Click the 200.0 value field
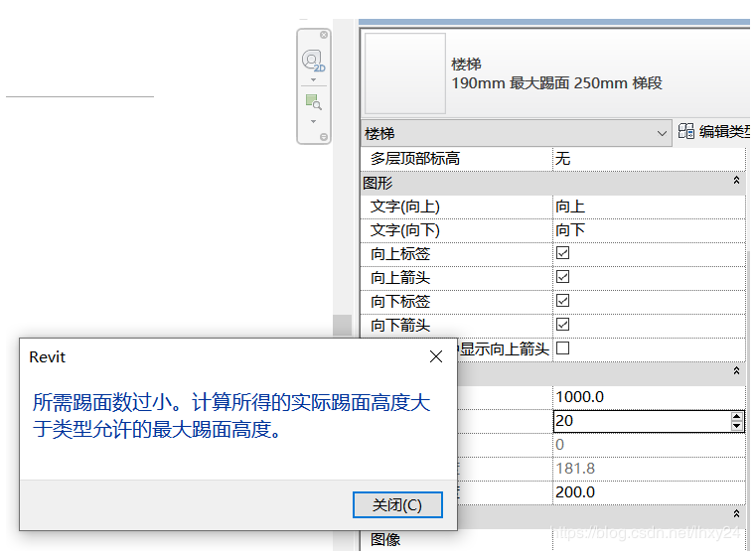This screenshot has width=756, height=554. pos(649,492)
